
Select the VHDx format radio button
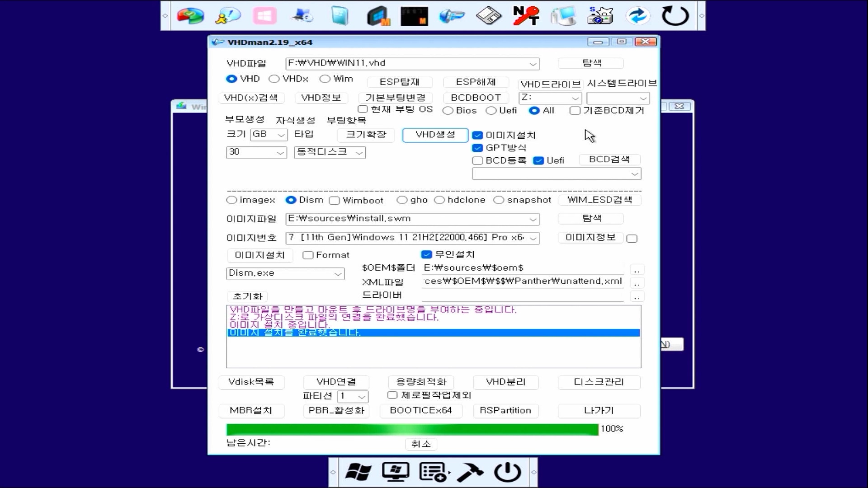point(274,79)
